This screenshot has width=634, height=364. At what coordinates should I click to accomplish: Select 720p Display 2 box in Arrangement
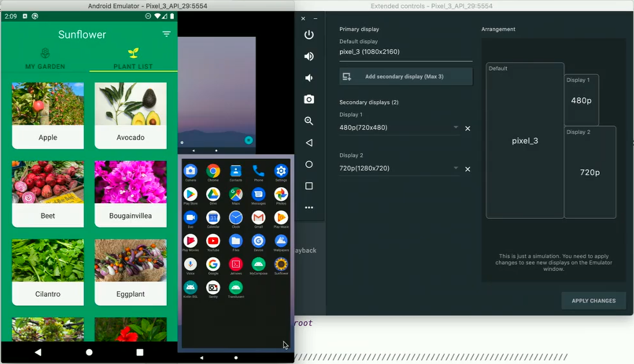590,172
